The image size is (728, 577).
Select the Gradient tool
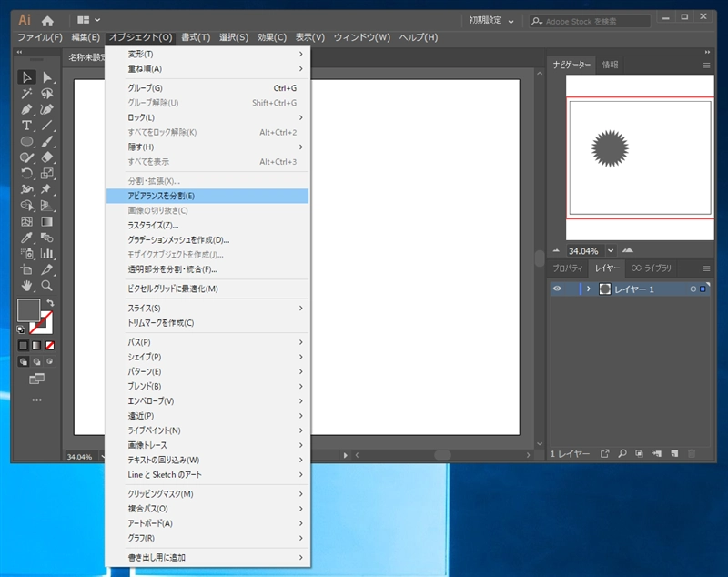(x=47, y=221)
